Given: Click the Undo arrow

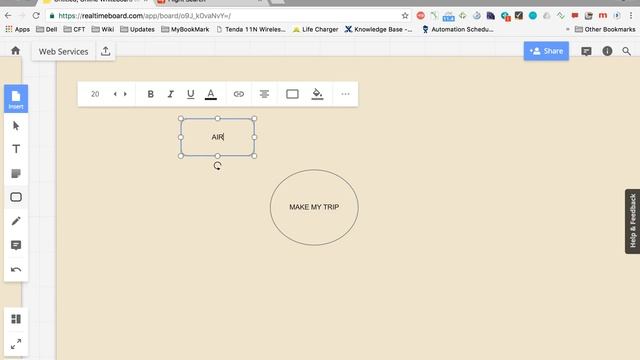Looking at the screenshot, I should 16,269.
